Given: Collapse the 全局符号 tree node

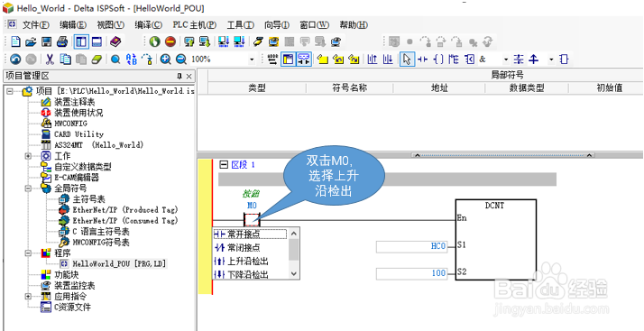Looking at the screenshot, I should 28,188.
